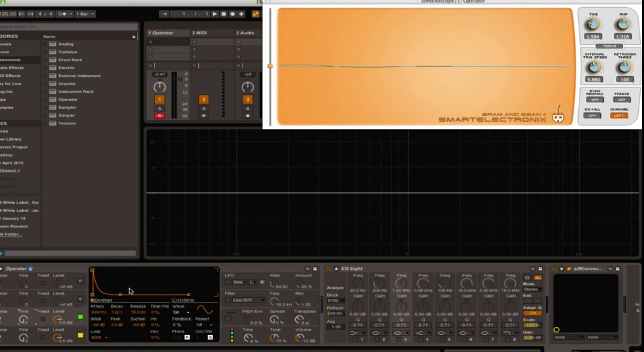
Task: Select the 1 Operator track header
Action: pyautogui.click(x=168, y=33)
